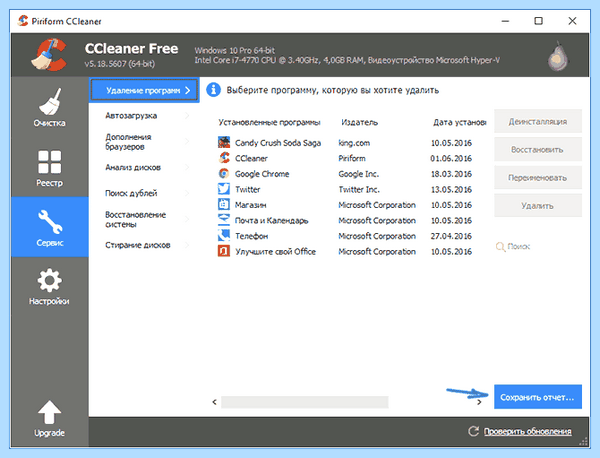The height and width of the screenshot is (458, 600).
Task: Sort by Установленные программы column
Action: 269,122
